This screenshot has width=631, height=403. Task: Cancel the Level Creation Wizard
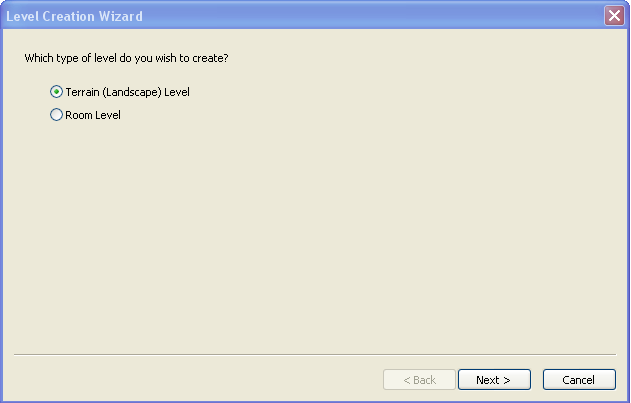click(578, 380)
